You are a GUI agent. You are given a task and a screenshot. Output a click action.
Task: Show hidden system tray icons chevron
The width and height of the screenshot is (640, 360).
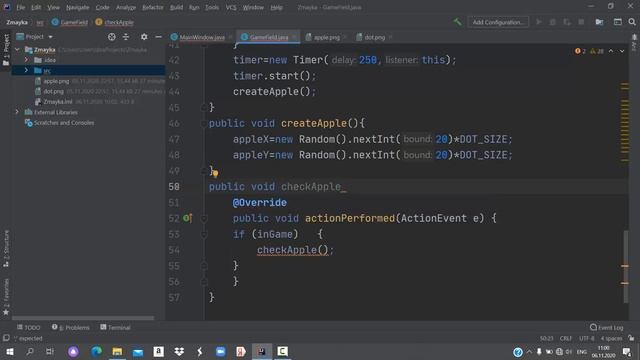tap(529, 351)
